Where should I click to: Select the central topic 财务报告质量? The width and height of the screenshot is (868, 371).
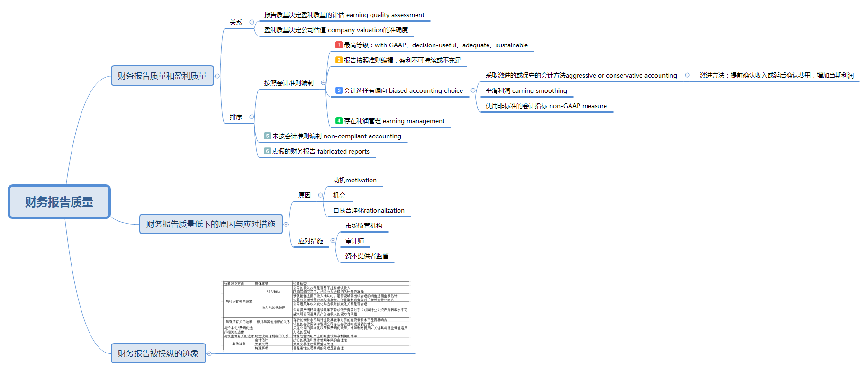59,202
